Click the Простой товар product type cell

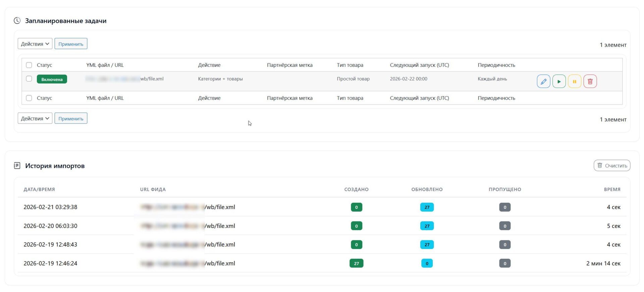(x=353, y=79)
